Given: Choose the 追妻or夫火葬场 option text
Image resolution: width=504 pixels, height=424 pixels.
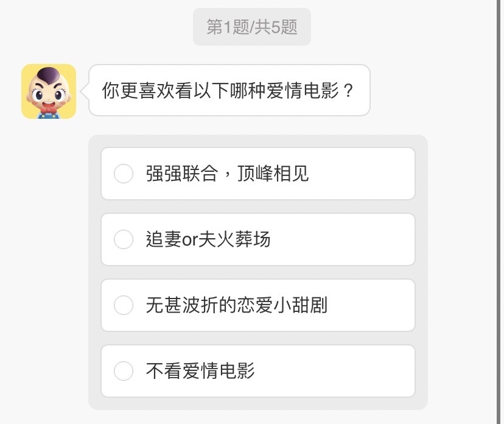Looking at the screenshot, I should pos(208,239).
